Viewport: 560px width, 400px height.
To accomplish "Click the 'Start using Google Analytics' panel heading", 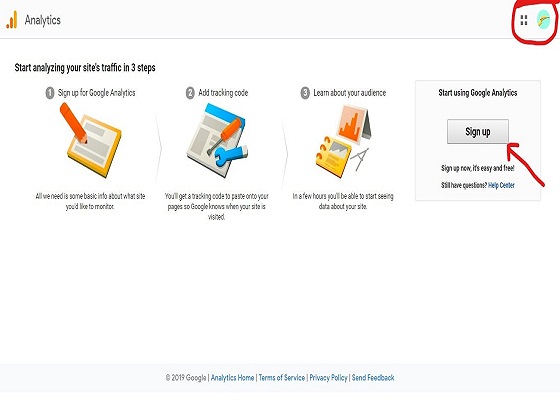I will (x=478, y=93).
